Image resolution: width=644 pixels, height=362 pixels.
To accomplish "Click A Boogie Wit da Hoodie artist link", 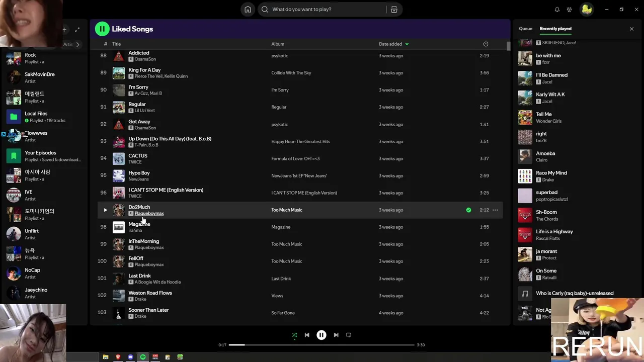I will (157, 282).
